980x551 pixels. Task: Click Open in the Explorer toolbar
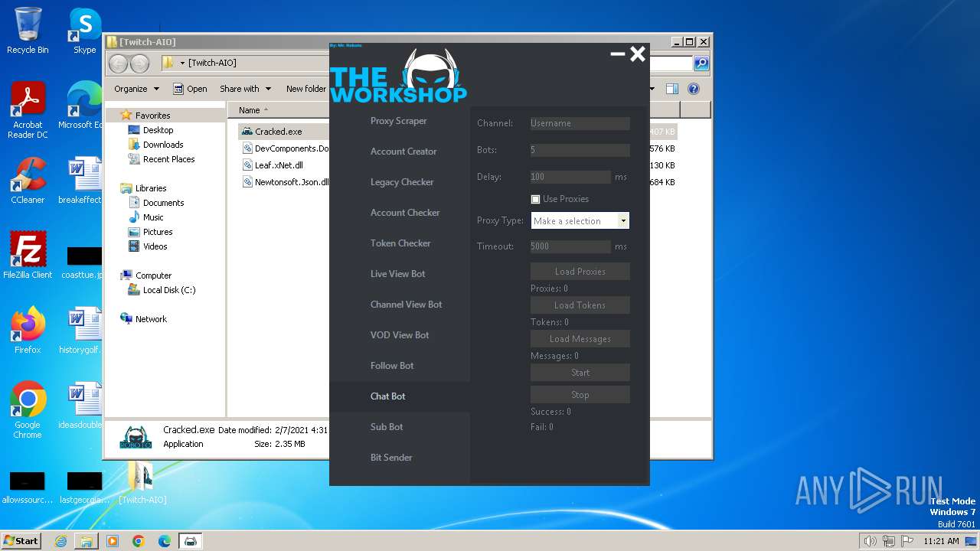click(x=190, y=89)
